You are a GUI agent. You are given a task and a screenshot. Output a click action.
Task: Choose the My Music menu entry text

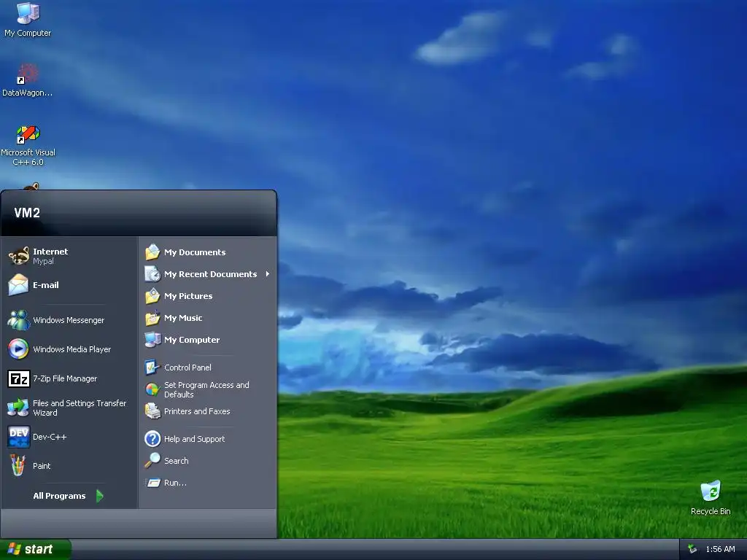pos(183,318)
